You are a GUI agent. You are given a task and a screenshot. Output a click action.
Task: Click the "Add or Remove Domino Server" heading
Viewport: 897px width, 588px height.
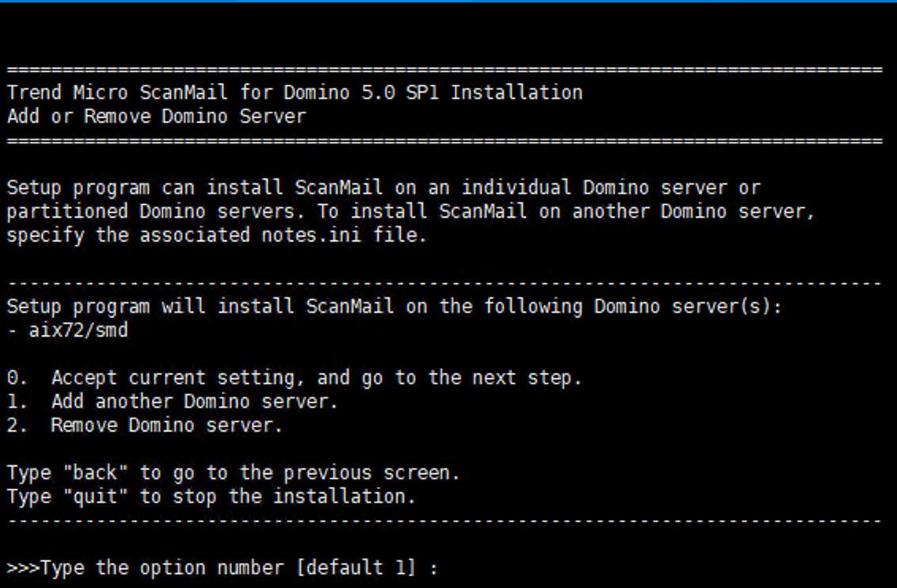click(x=155, y=116)
